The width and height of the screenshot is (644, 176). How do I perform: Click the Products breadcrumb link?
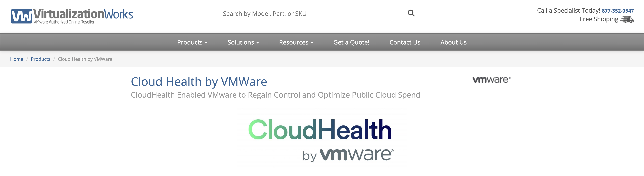(x=40, y=59)
